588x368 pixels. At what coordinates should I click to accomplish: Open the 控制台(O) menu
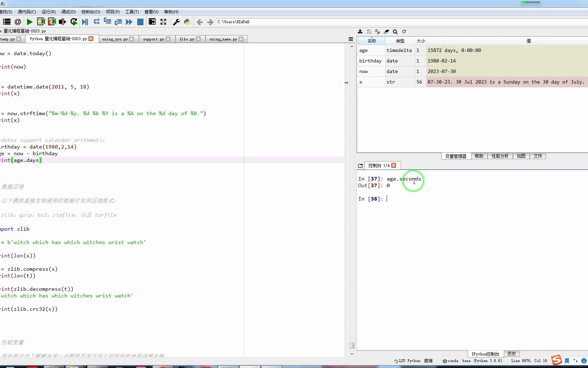91,12
